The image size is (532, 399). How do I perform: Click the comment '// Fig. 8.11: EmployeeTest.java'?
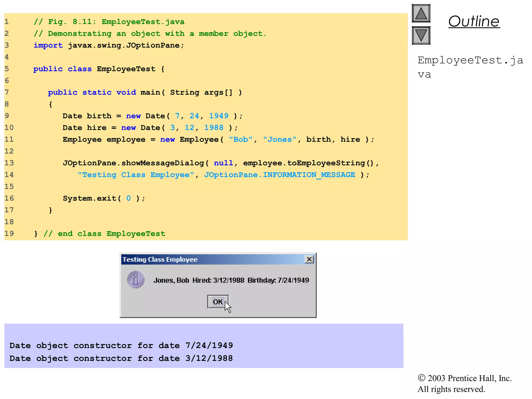click(x=109, y=22)
